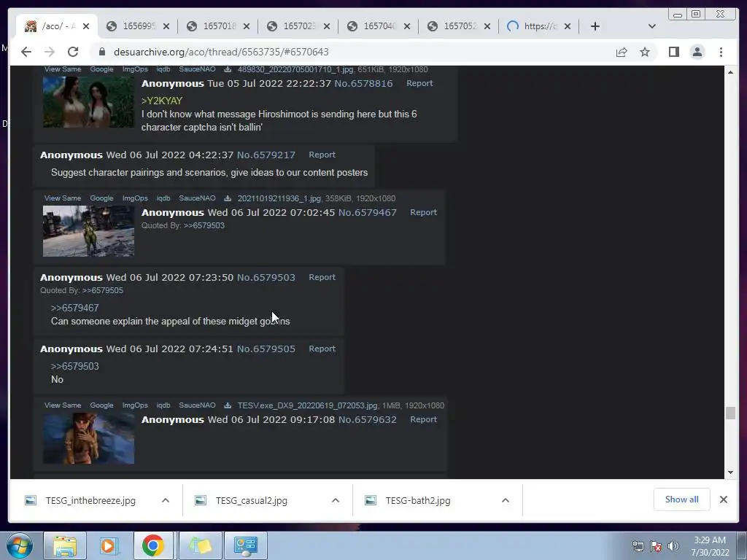
Task: Open downloaded file TESG_casual2.jpg
Action: [251, 500]
